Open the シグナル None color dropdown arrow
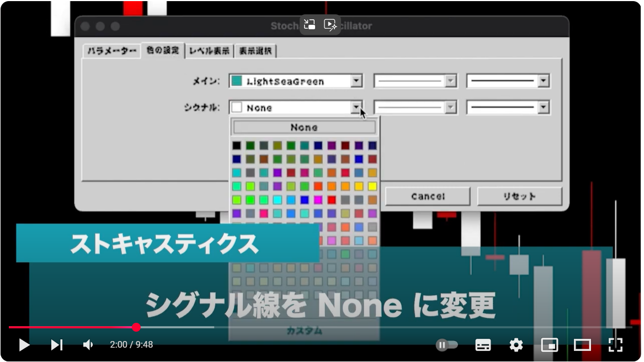This screenshot has height=362, width=644. click(x=356, y=107)
